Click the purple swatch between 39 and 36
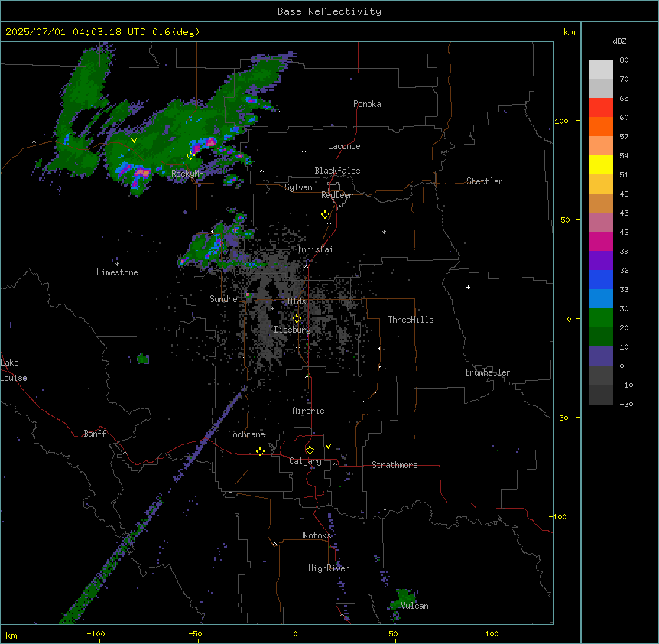Image resolution: width=659 pixels, height=644 pixels. click(601, 260)
